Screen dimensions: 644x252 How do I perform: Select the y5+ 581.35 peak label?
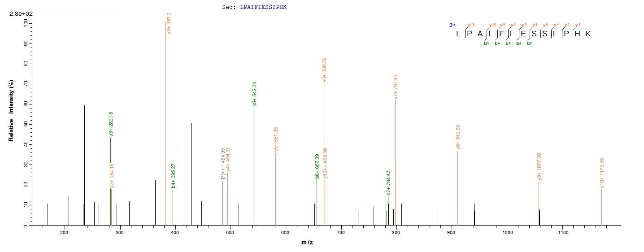click(276, 139)
